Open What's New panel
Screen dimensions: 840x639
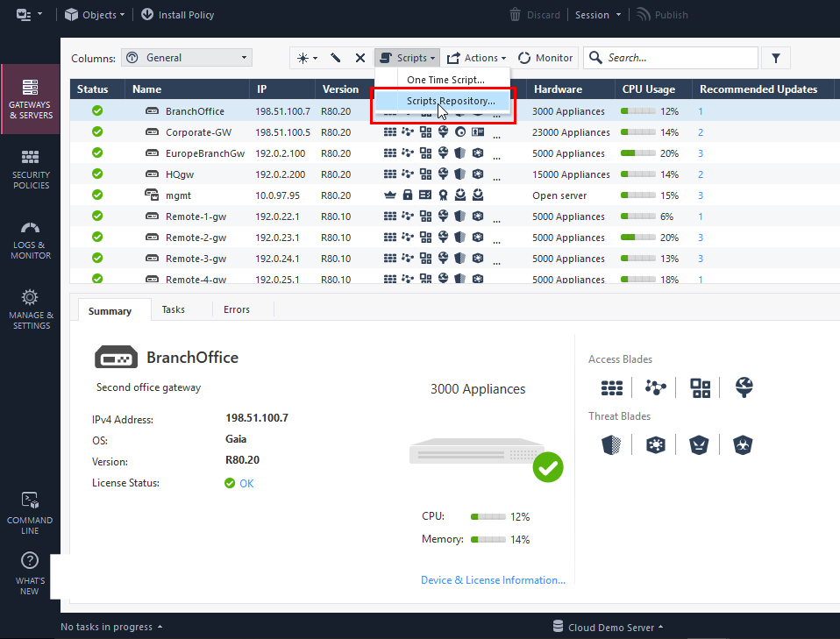tap(30, 573)
